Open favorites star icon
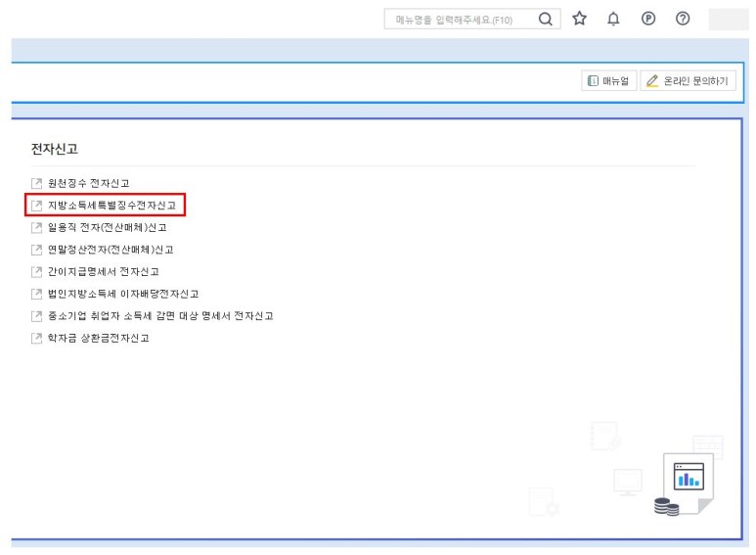This screenshot has height=555, width=756. [x=580, y=19]
